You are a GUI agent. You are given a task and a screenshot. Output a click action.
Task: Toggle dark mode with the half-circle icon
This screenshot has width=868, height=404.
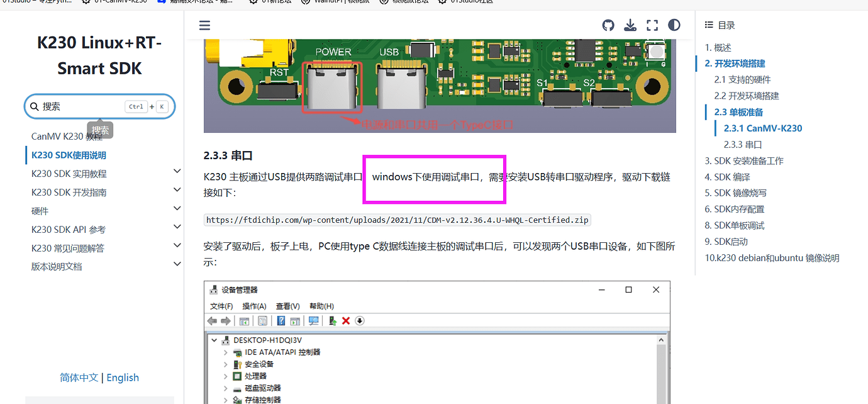click(x=674, y=25)
